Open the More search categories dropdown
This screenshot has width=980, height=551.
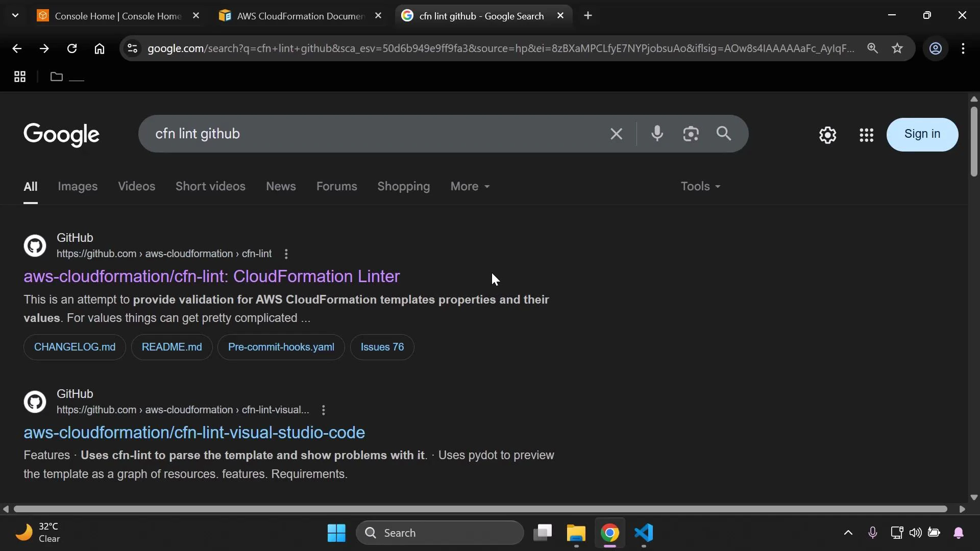469,187
